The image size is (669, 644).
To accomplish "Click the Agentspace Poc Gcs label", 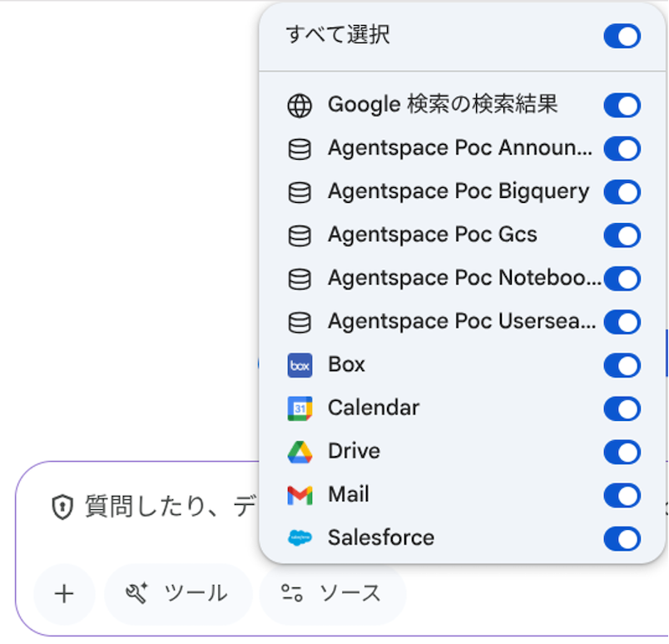I will click(432, 235).
